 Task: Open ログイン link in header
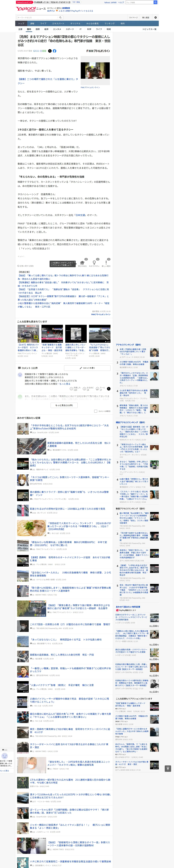51,11
